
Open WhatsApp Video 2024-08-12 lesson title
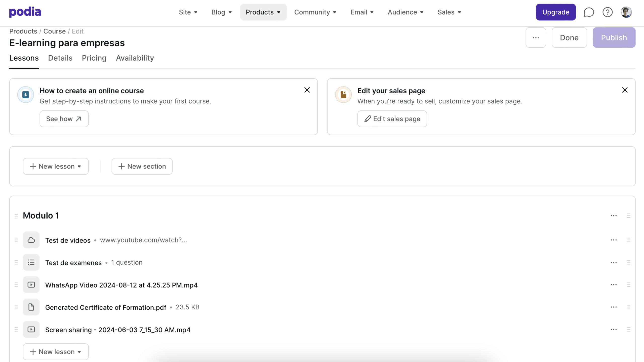(122, 285)
